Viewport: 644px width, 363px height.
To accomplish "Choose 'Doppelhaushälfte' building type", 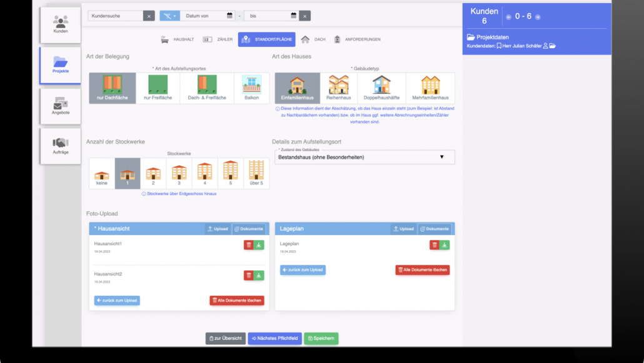I will pos(381,88).
